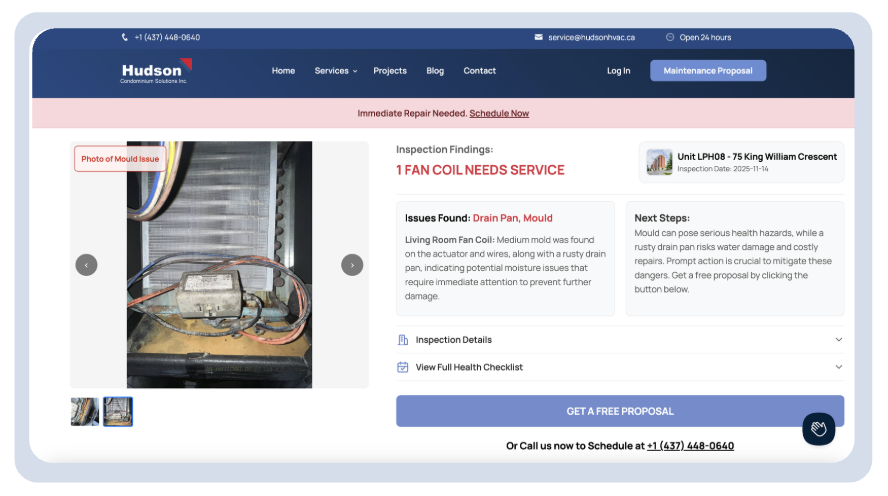888x496 pixels.
Task: Click the clock icon beside Open 24 hours
Action: 670,37
